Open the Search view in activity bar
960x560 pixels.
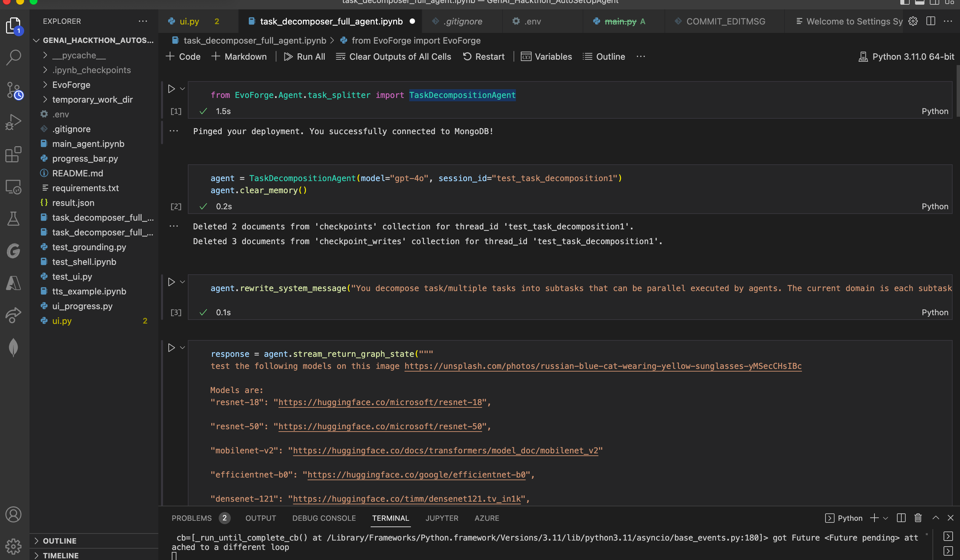(x=14, y=58)
